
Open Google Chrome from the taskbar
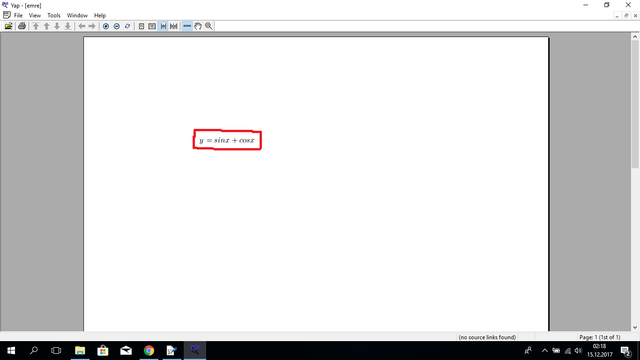click(x=149, y=351)
